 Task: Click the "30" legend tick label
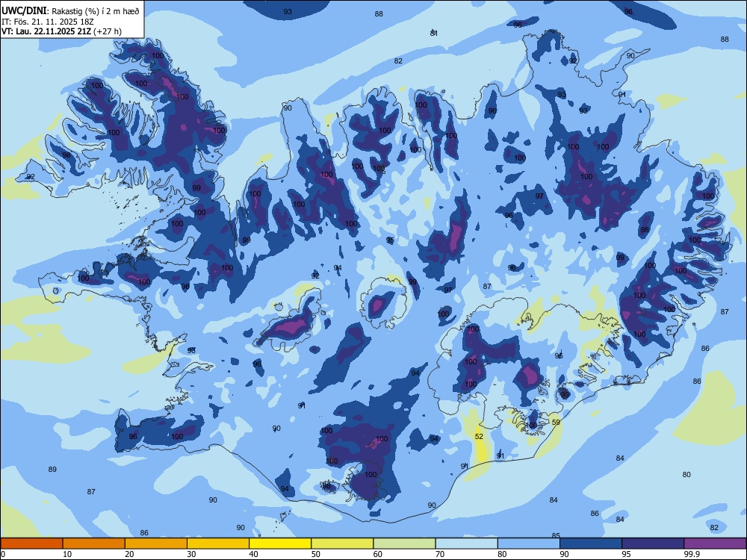tap(191, 554)
